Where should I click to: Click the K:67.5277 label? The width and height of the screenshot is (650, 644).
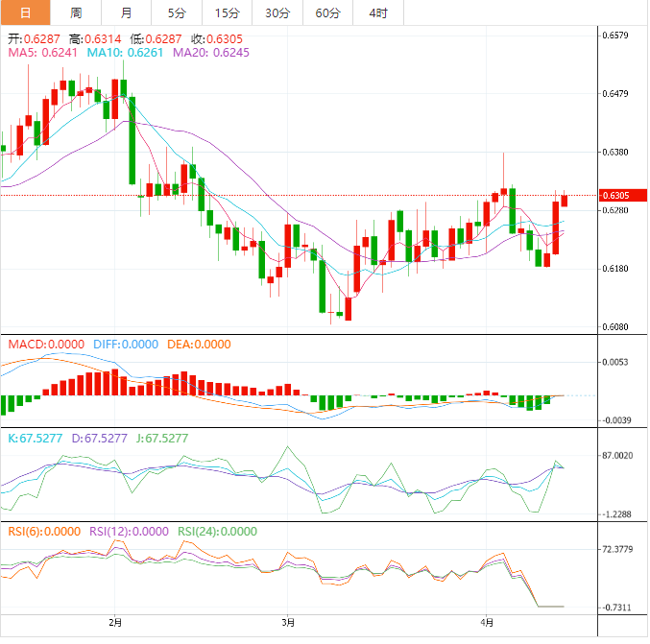[36, 438]
